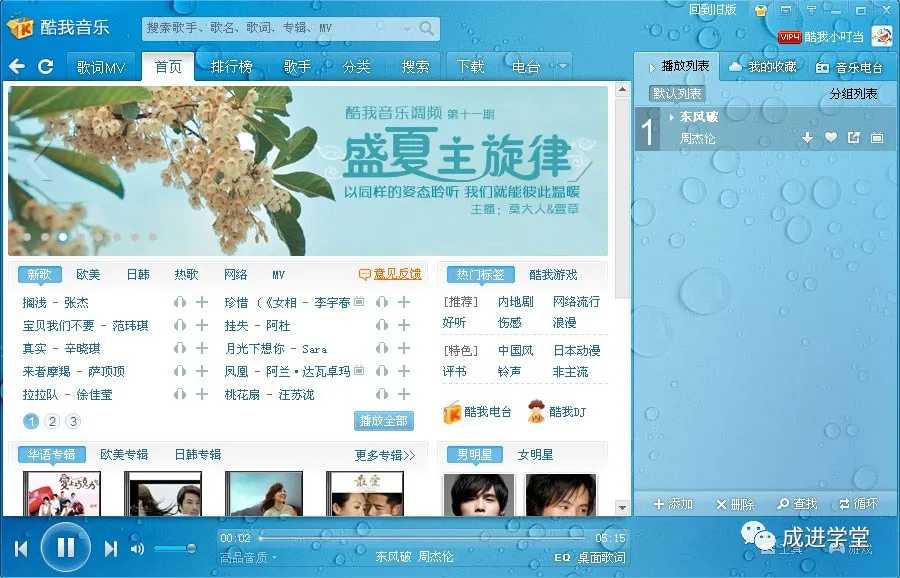Click 播放全部 button

click(383, 421)
